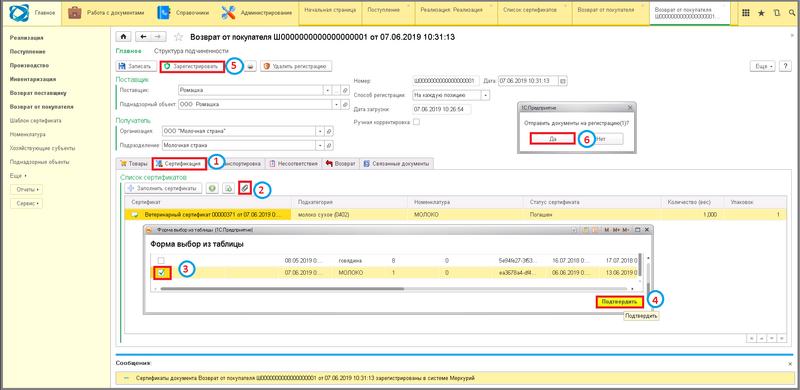Viewport: 800px width, 390px height.
Task: Expand the Поднадзорный объект dropdown arrow
Action: click(x=336, y=104)
